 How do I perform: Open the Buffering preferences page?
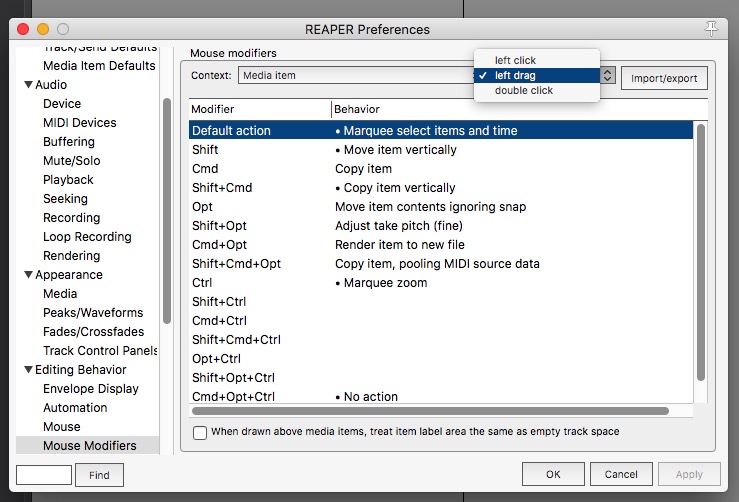69,142
